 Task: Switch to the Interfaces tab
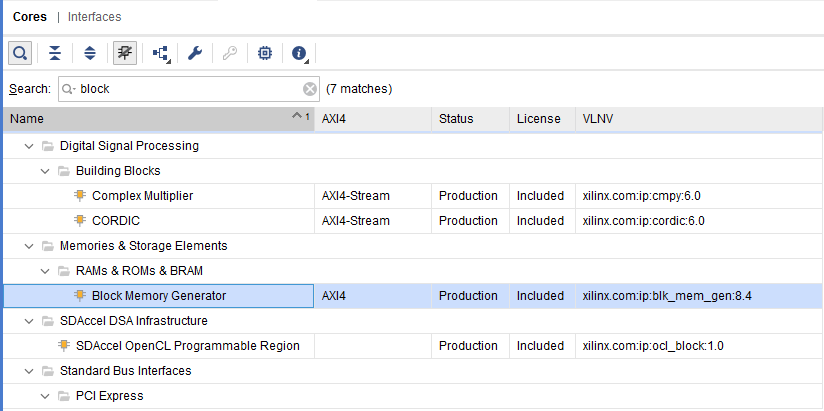click(x=95, y=17)
